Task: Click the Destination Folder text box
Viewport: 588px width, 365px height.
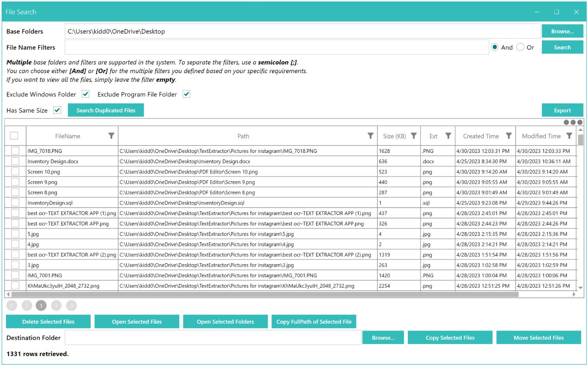Action: pos(213,338)
